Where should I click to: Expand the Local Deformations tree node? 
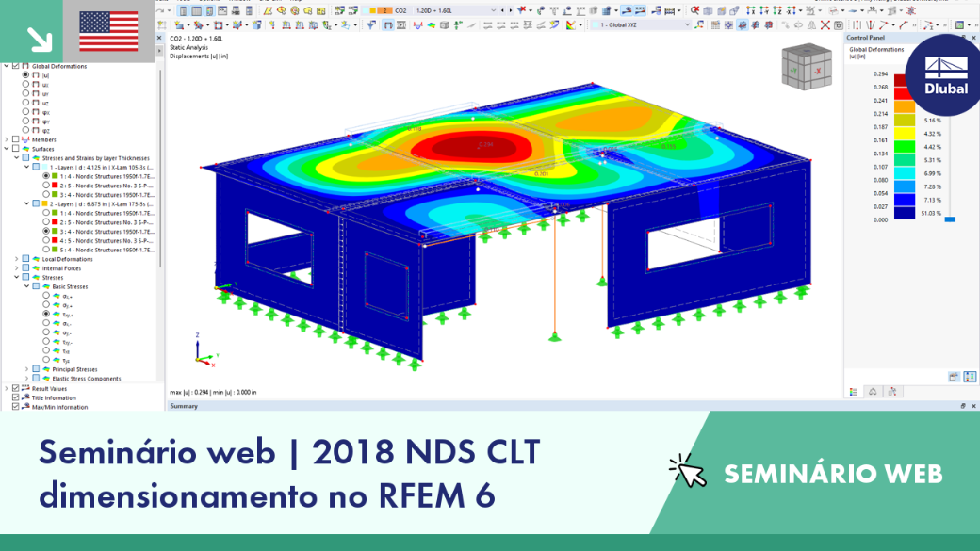click(x=16, y=259)
